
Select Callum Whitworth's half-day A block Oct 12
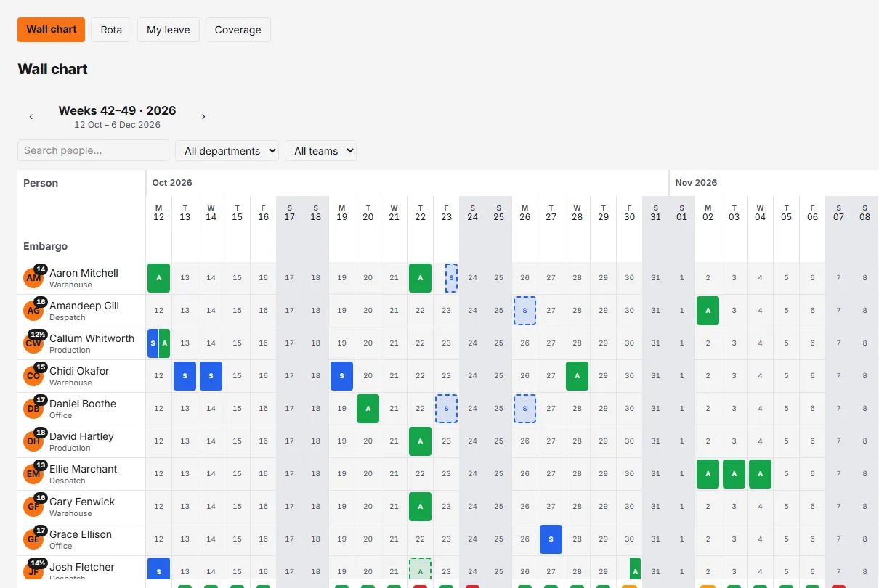[x=165, y=343]
